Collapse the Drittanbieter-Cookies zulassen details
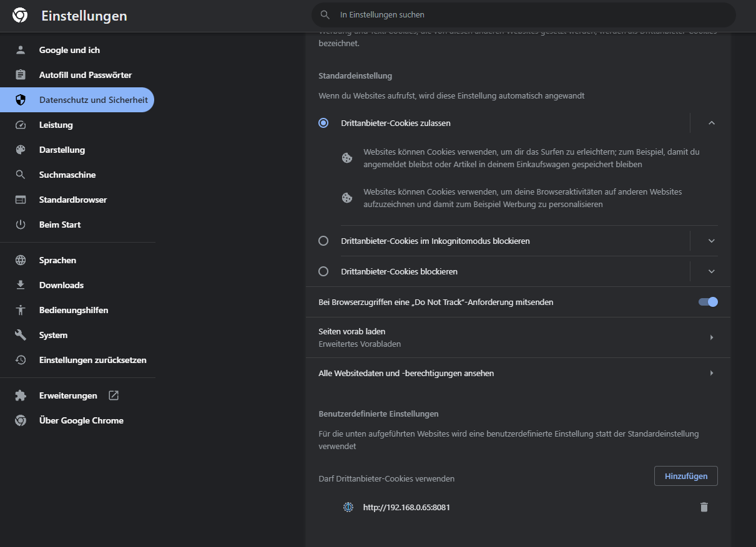The height and width of the screenshot is (547, 756). (711, 123)
